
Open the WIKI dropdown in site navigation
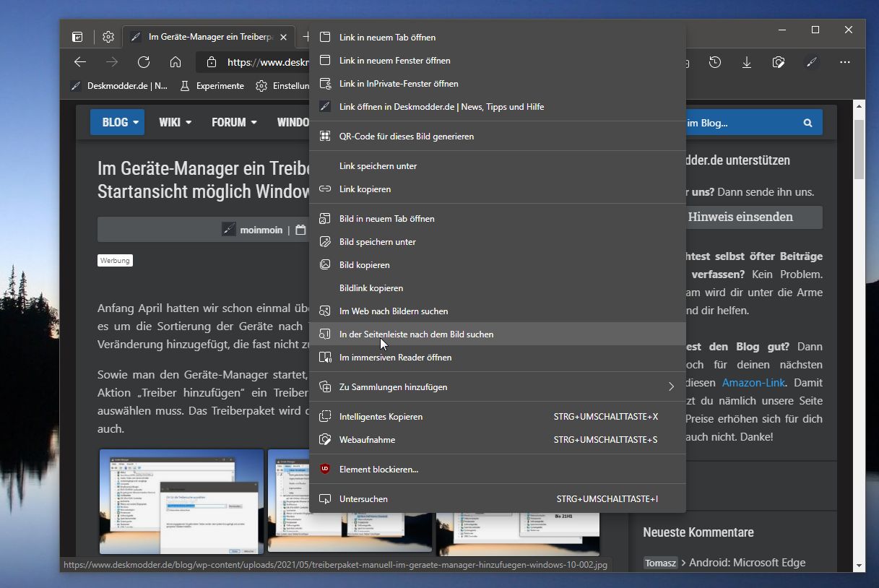tap(176, 123)
